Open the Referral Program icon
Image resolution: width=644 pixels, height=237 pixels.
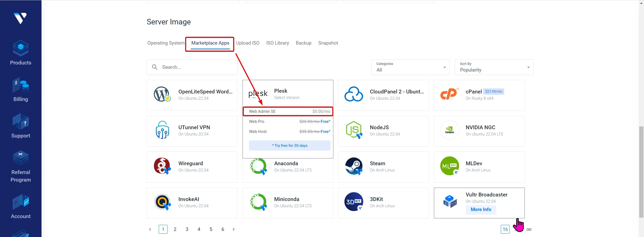pos(21,158)
